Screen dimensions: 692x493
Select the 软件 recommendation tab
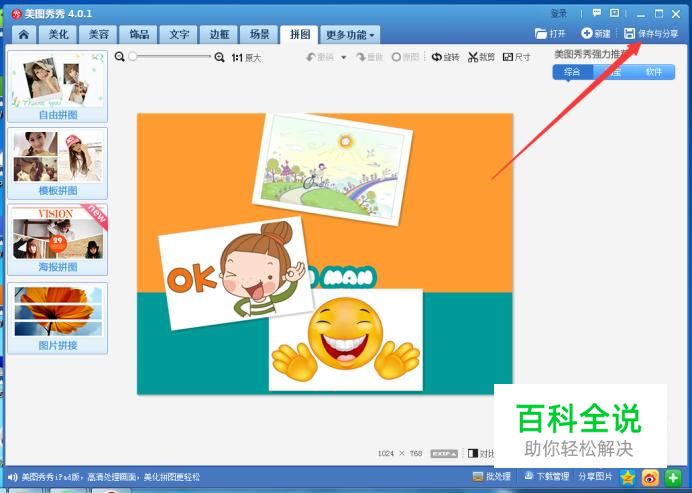(x=654, y=72)
